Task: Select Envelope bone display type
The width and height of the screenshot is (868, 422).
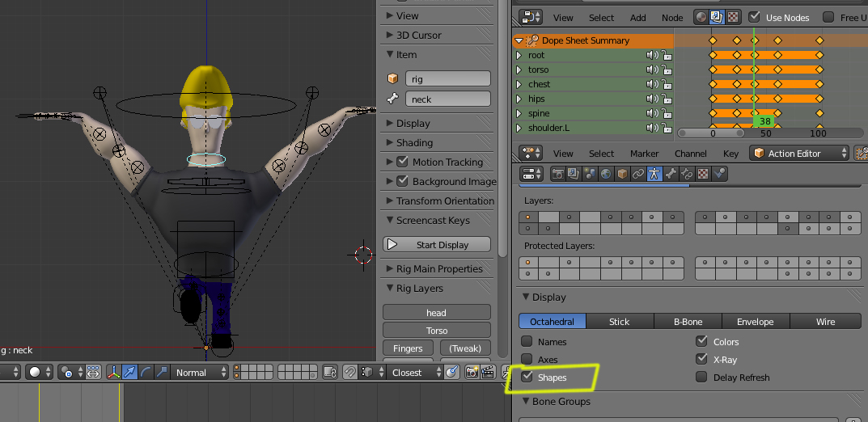Action: 755,321
